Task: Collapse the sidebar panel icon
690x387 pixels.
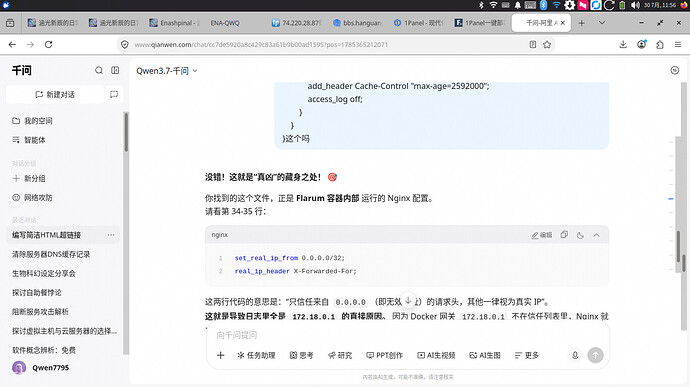Action: pos(115,70)
